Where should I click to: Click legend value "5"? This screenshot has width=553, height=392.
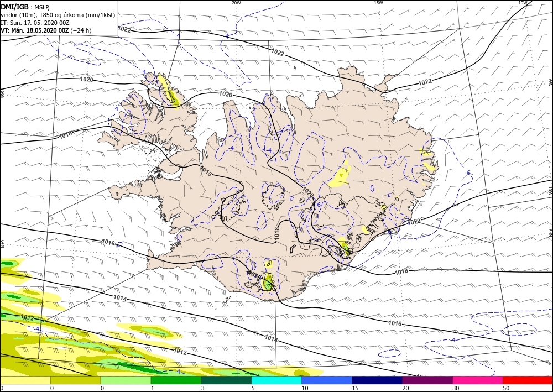click(253, 388)
